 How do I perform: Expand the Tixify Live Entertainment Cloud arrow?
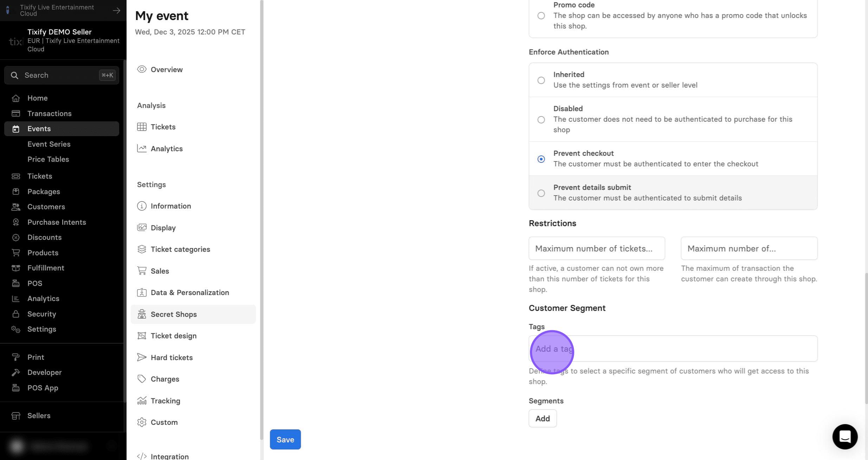click(x=116, y=11)
